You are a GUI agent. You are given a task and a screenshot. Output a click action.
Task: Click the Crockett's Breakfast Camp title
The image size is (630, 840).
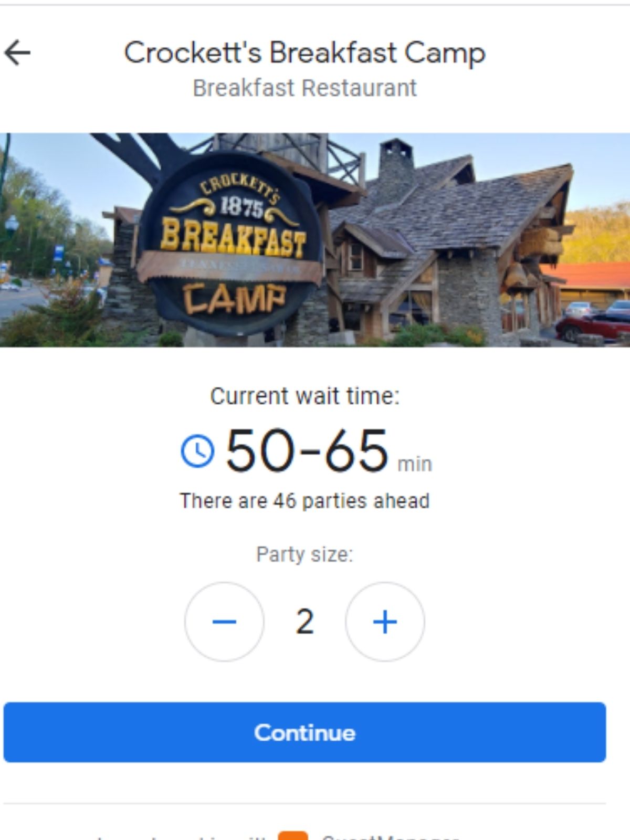(x=304, y=54)
